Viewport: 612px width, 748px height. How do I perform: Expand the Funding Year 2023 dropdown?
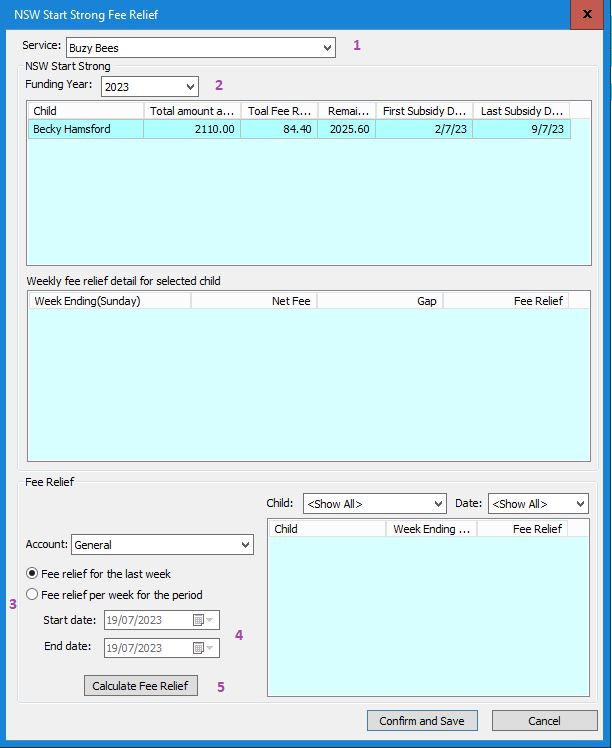click(190, 87)
